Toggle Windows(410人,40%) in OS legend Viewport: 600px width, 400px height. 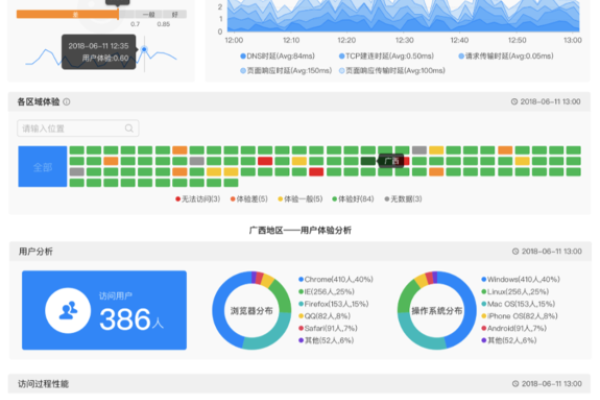(521, 279)
